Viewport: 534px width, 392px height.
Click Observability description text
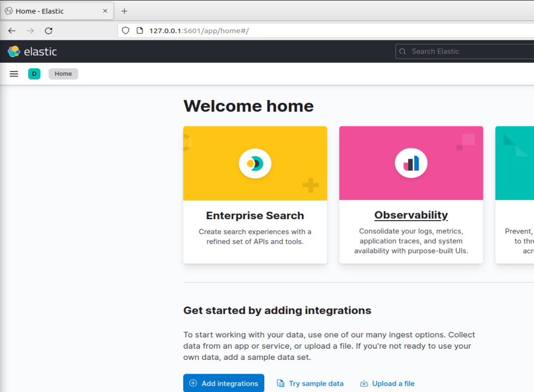pyautogui.click(x=411, y=241)
